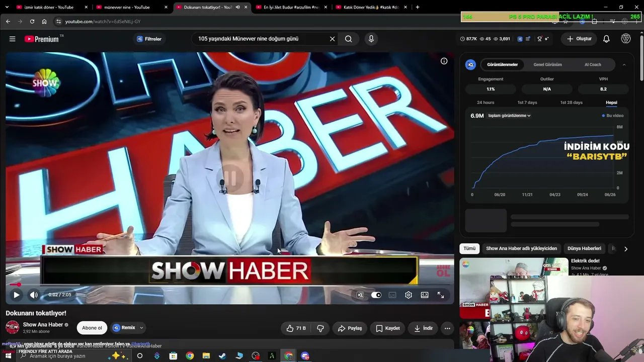This screenshot has width=644, height=362.
Task: Click the search magnifier button
Action: pos(348,39)
